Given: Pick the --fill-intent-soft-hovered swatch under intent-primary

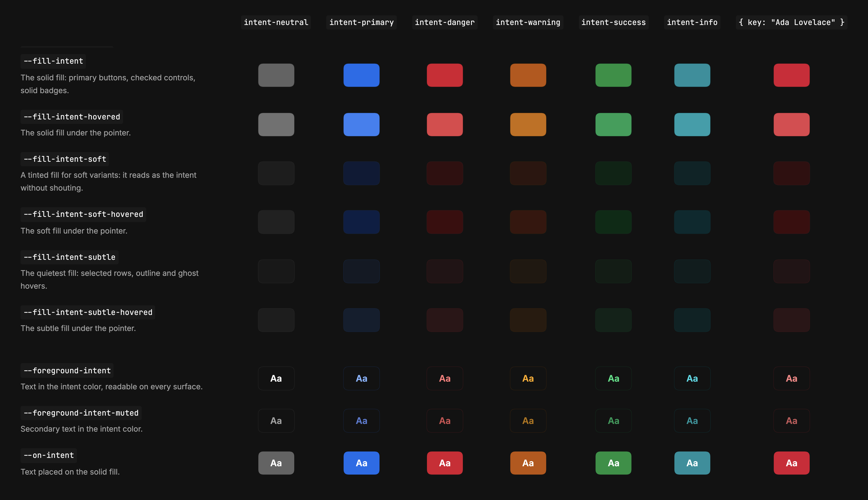Looking at the screenshot, I should (362, 222).
